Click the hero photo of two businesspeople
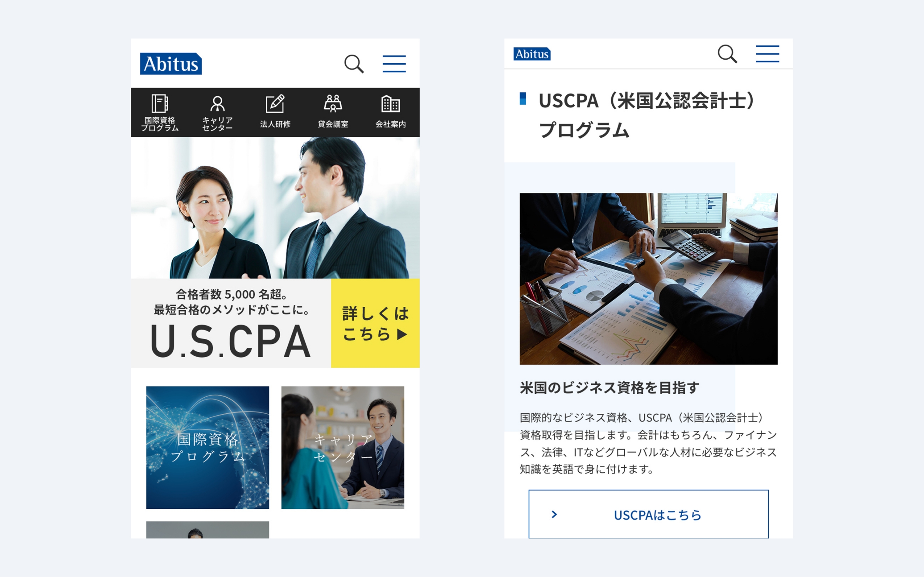This screenshot has width=924, height=577. [275, 208]
